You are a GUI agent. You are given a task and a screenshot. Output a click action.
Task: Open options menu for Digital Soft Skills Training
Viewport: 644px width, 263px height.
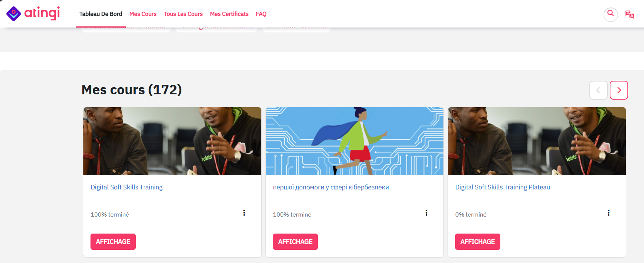point(244,213)
